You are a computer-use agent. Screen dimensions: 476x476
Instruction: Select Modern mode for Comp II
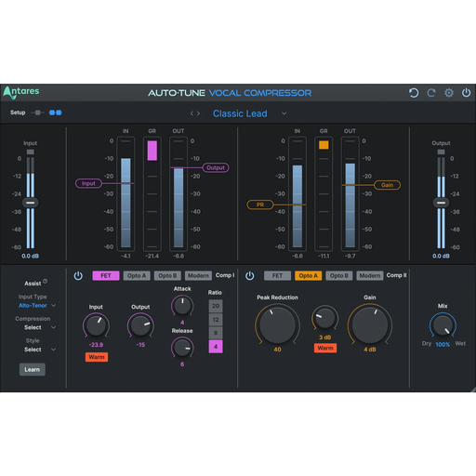click(x=370, y=275)
